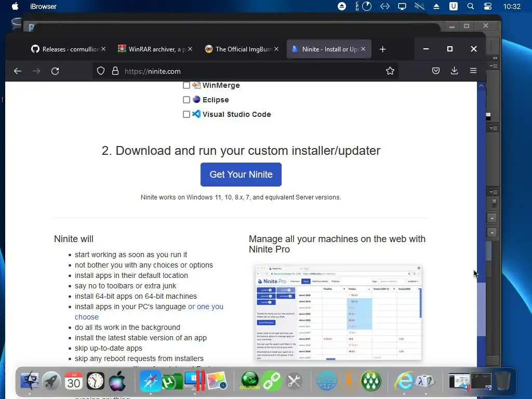The height and width of the screenshot is (399, 532).
Task: Open green chain-link dock icon
Action: [x=272, y=381]
